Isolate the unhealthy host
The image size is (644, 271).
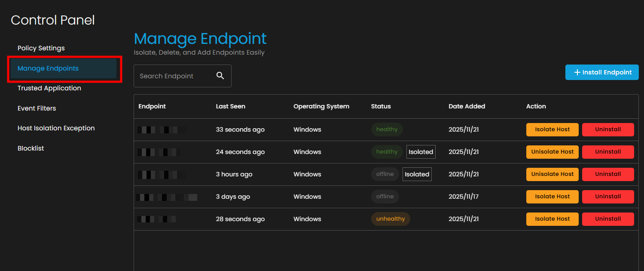(x=552, y=219)
